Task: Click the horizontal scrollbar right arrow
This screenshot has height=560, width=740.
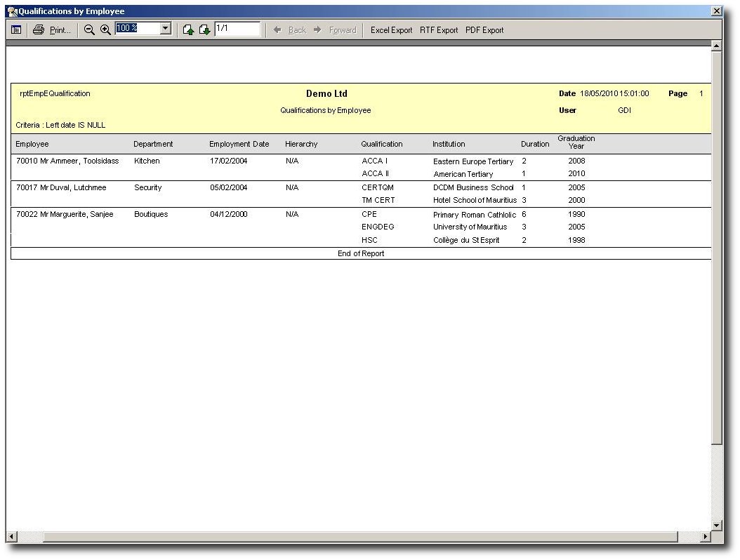Action: pyautogui.click(x=706, y=536)
